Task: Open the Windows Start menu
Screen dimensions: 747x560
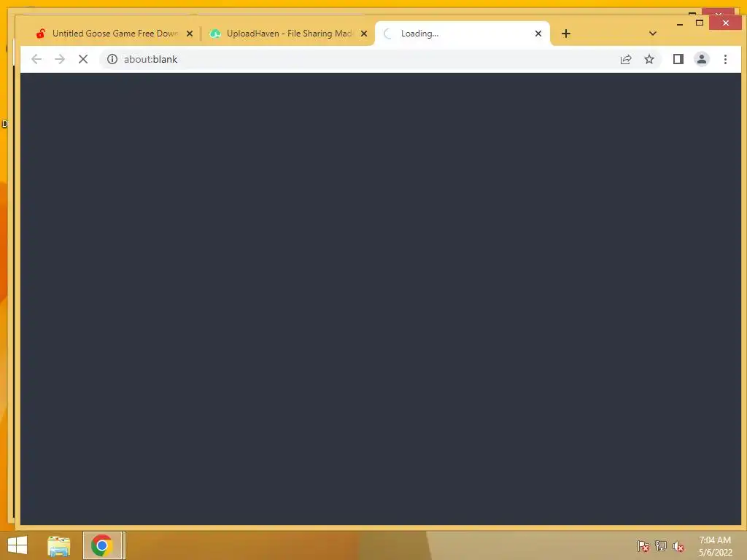Action: (x=18, y=545)
